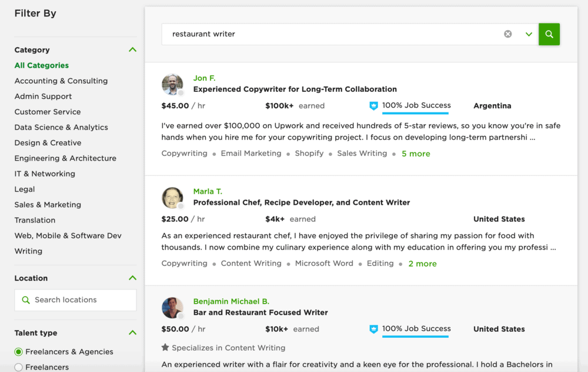Click Marla T.'s profile photo

pos(172,198)
